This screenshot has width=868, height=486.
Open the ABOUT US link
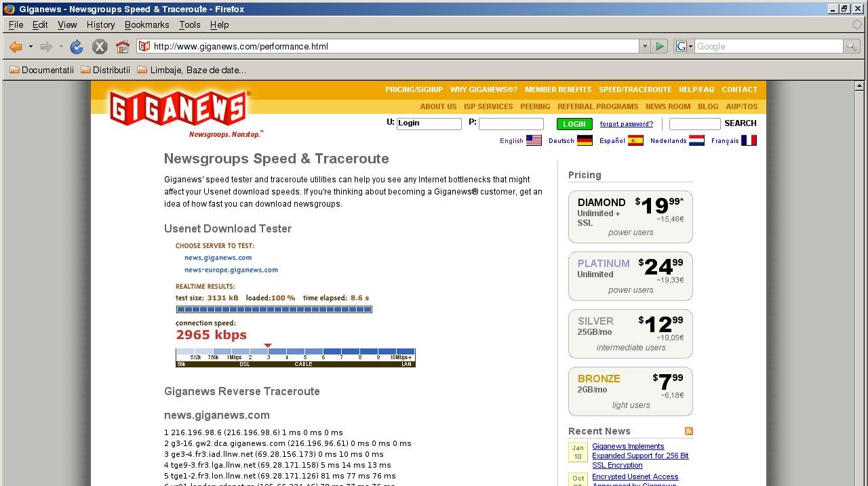coord(438,106)
